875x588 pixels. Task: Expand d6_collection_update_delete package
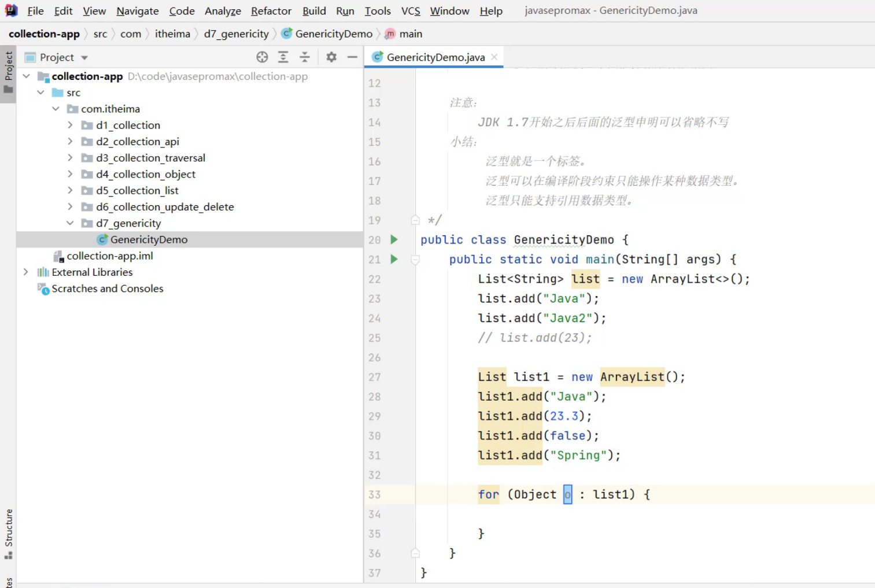(x=70, y=206)
